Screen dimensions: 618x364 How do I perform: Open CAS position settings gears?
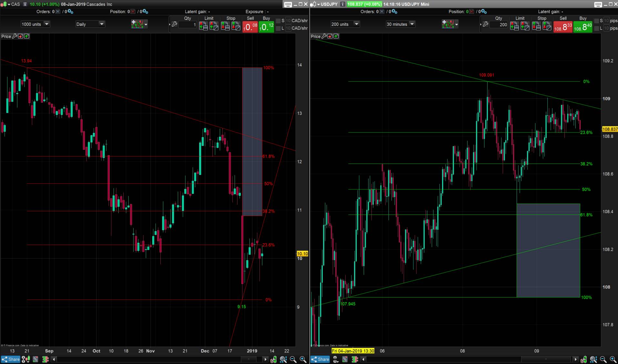[145, 12]
